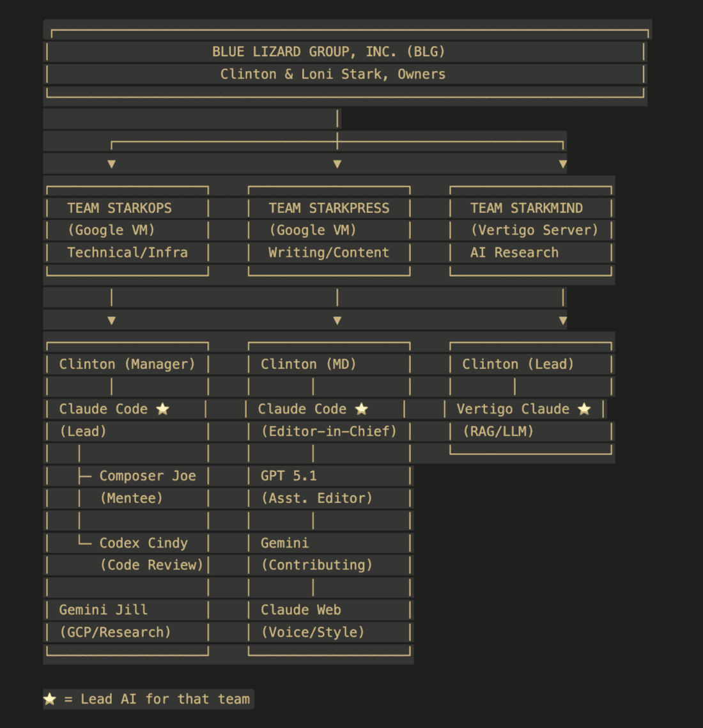The height and width of the screenshot is (728, 703).
Task: Select the Composer Joe tree branch
Action: 147,476
